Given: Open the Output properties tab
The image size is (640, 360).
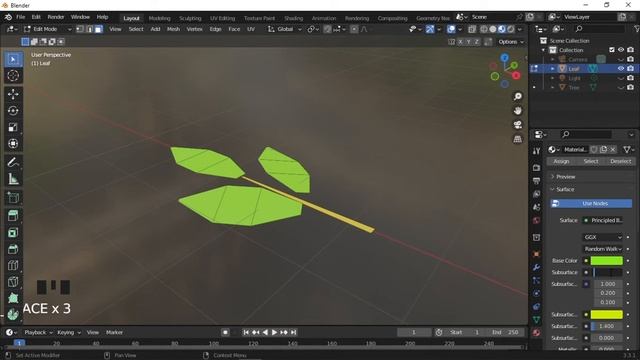Looking at the screenshot, I should tap(536, 181).
